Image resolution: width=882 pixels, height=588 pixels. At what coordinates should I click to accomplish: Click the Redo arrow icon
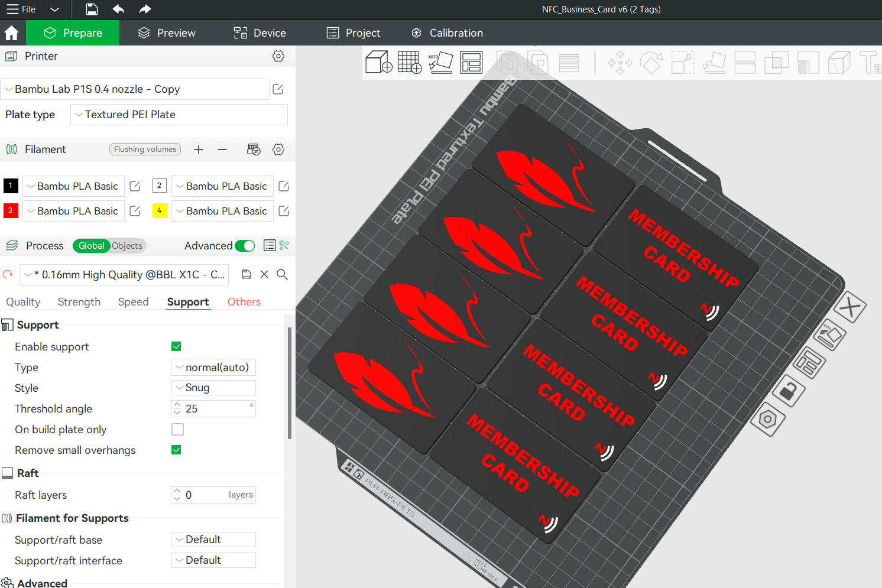point(145,9)
